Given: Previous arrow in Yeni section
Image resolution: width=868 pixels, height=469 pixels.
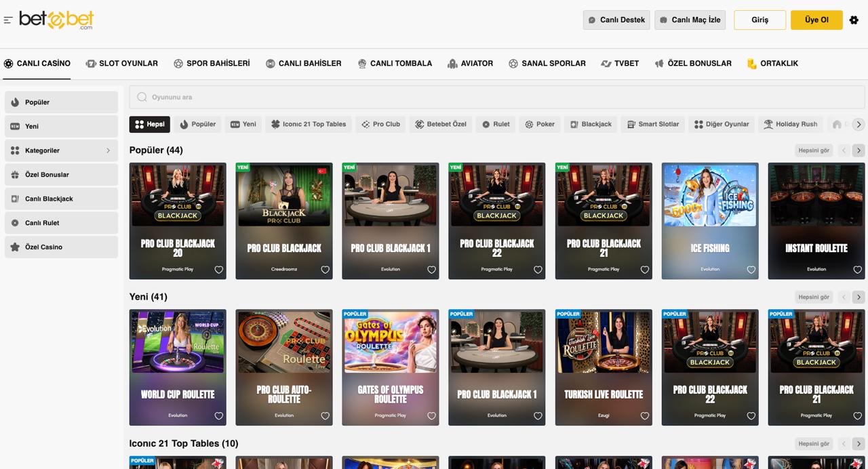Looking at the screenshot, I should tap(844, 297).
